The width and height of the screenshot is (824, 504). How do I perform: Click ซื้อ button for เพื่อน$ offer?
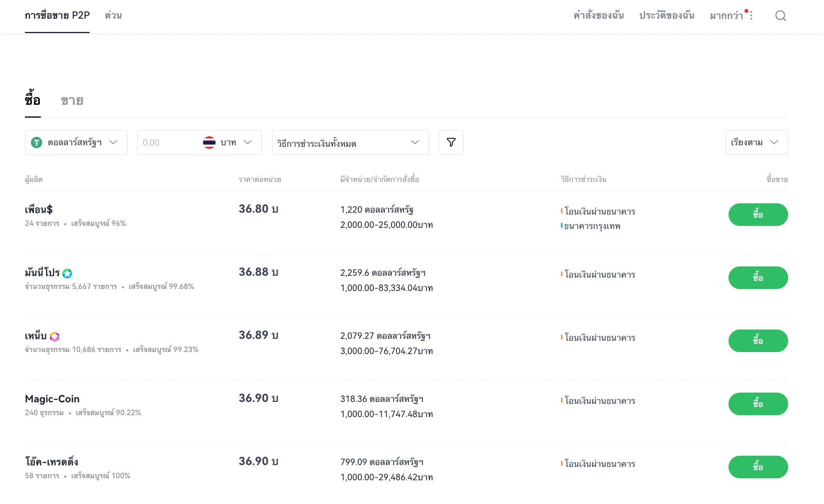tap(758, 215)
